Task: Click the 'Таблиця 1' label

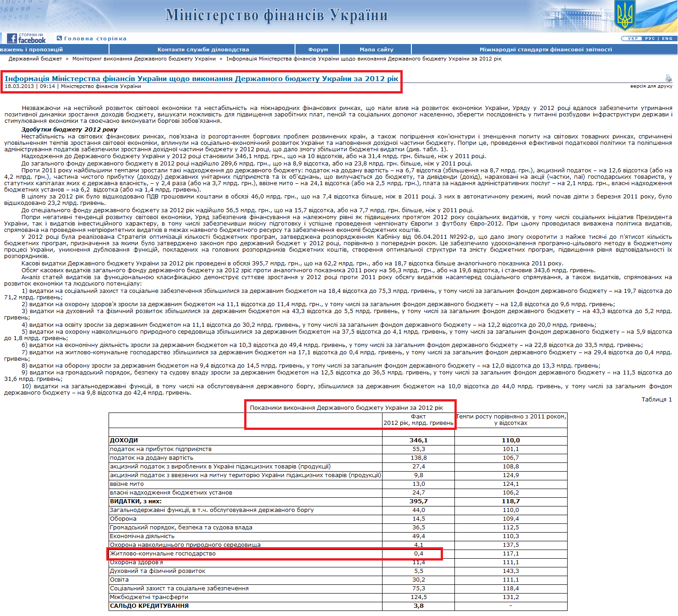Action: [656, 399]
